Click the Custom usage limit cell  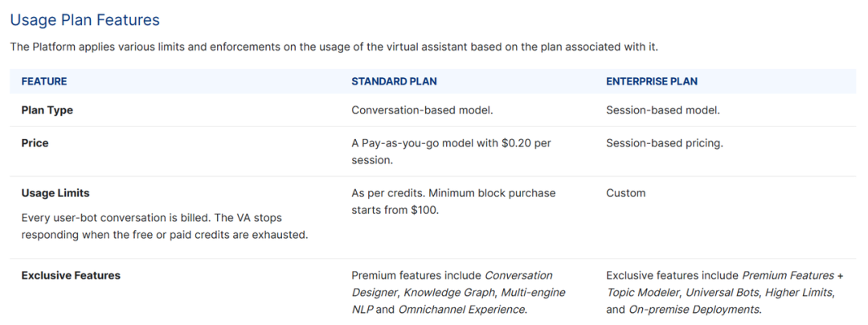tap(625, 193)
